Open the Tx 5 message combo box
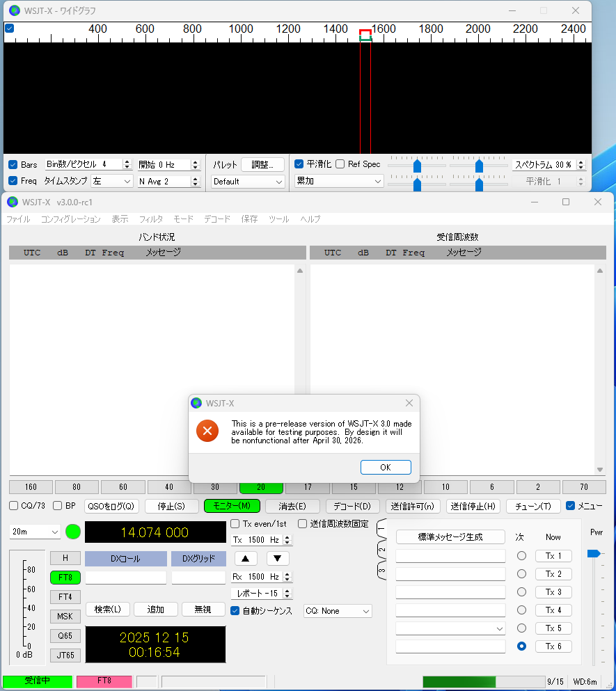The width and height of the screenshot is (616, 691). tap(450, 628)
